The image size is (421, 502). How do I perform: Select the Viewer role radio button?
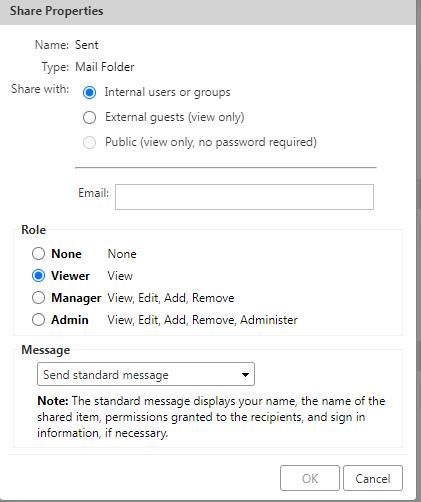38,276
